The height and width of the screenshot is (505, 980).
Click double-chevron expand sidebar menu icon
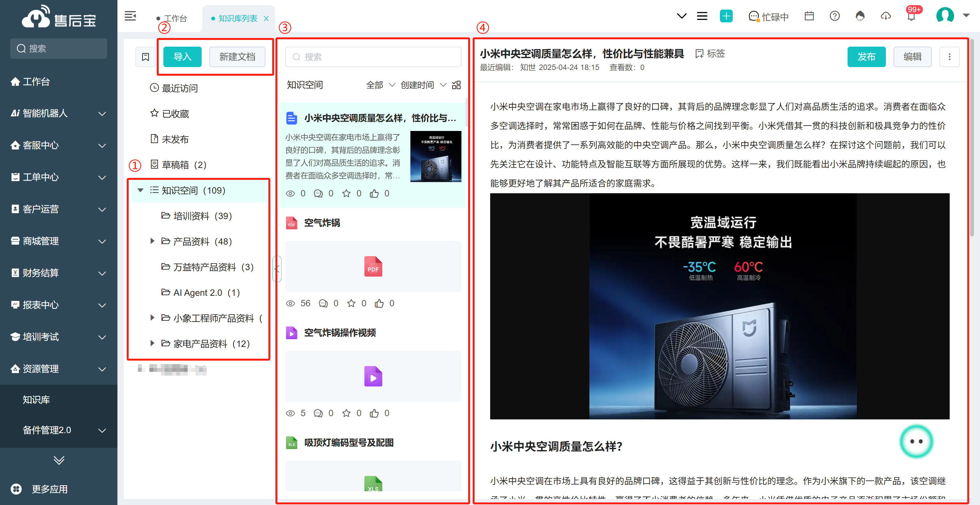[x=59, y=461]
